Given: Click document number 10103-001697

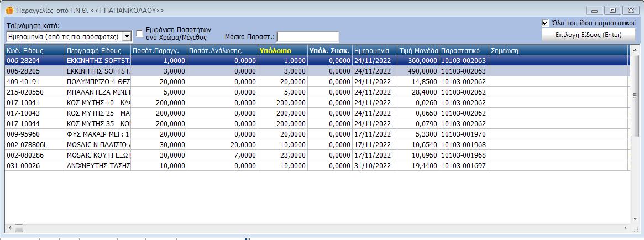Looking at the screenshot, I should [x=463, y=165].
